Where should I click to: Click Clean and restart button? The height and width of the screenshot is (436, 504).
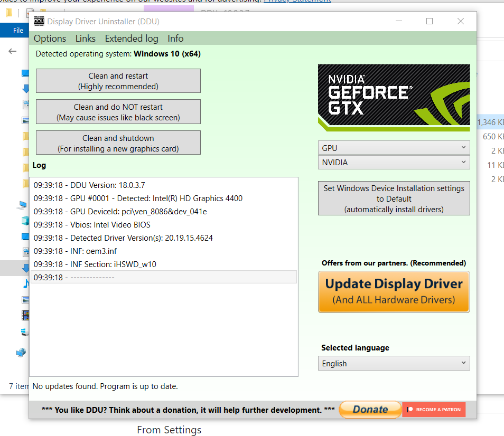point(118,81)
